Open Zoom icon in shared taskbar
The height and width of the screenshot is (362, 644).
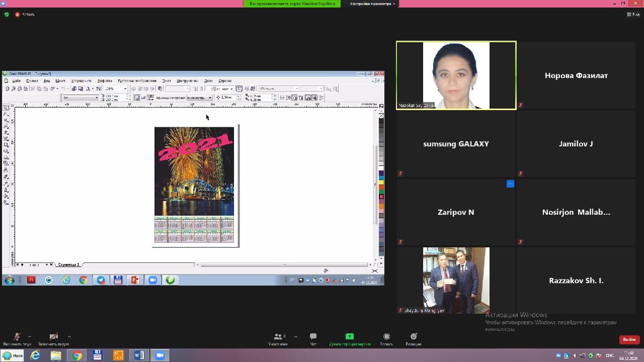(x=152, y=280)
